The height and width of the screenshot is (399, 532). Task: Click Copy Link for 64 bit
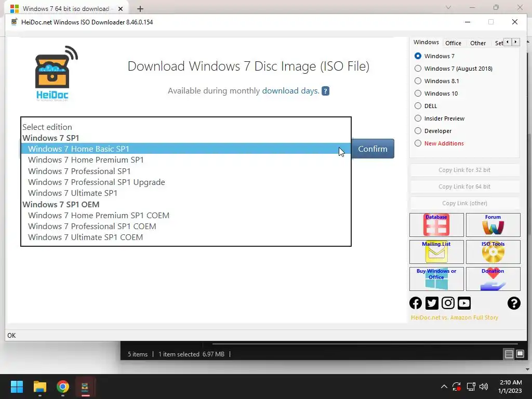coord(464,187)
